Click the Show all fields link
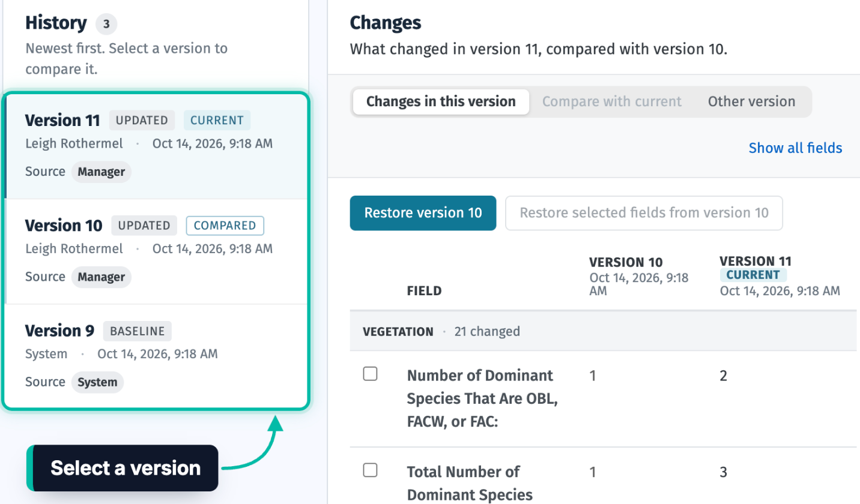Viewport: 860px width, 504px height. pos(795,148)
